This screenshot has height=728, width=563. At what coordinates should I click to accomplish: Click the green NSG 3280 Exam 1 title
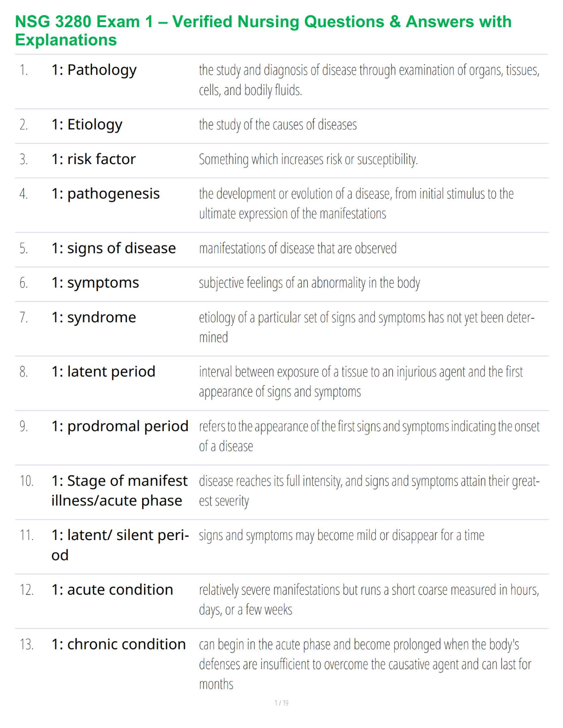click(x=263, y=30)
